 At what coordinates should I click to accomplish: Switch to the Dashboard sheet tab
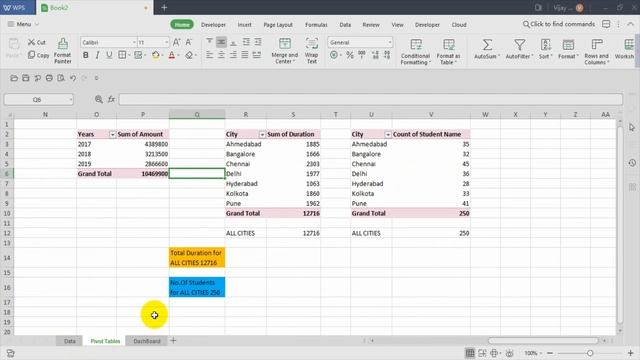(147, 341)
